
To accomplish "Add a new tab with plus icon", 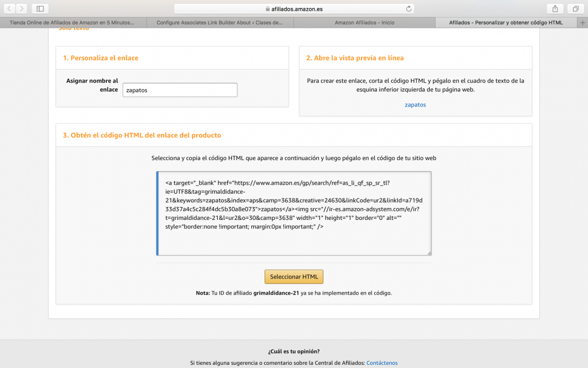I will pyautogui.click(x=582, y=22).
